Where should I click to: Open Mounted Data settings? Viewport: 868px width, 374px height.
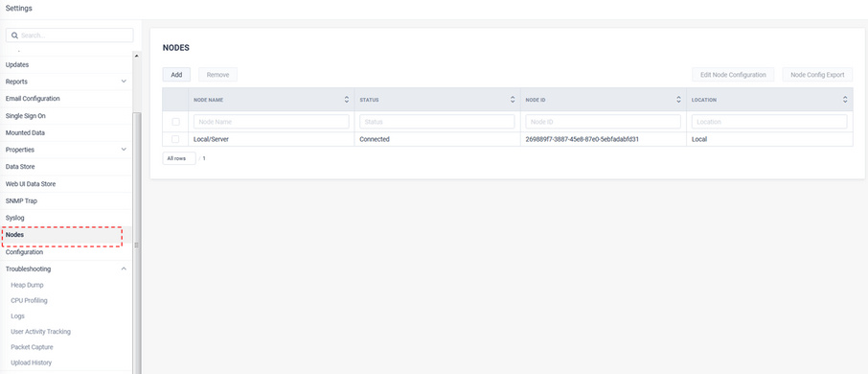pyautogui.click(x=26, y=133)
